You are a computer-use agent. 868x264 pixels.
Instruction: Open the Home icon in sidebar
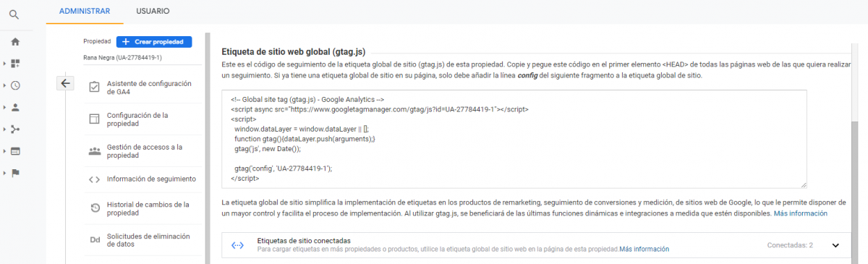pos(15,41)
